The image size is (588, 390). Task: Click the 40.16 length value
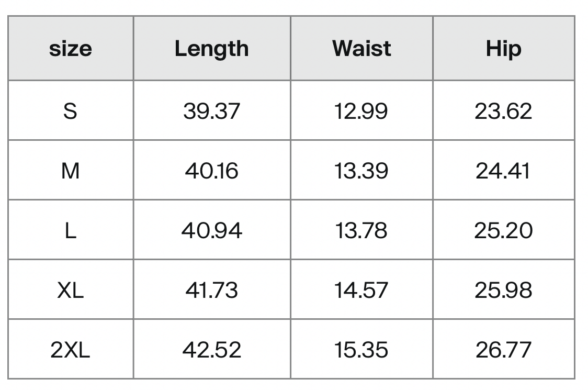point(212,171)
